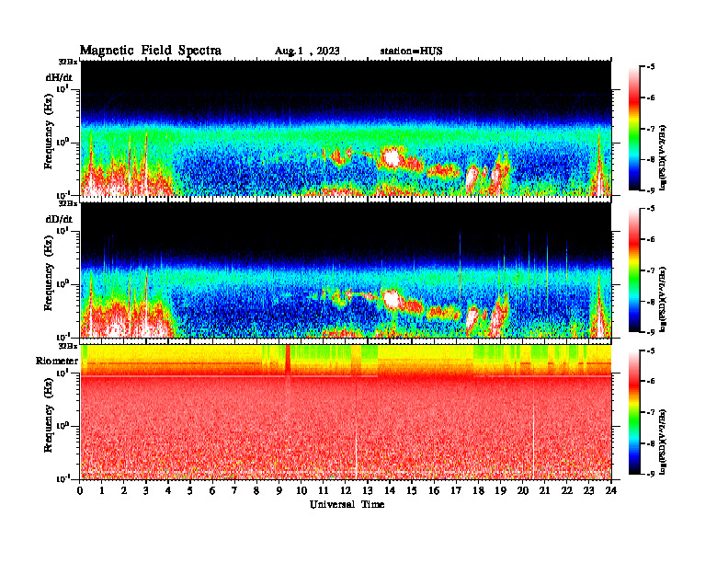The image size is (728, 563).
Task: Click hour tick label '1' on time axis
Action: 102,491
